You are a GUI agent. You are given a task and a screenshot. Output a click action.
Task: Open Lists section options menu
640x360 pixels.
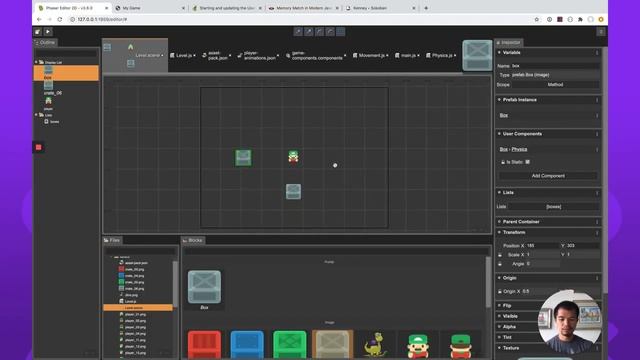pyautogui.click(x=597, y=193)
